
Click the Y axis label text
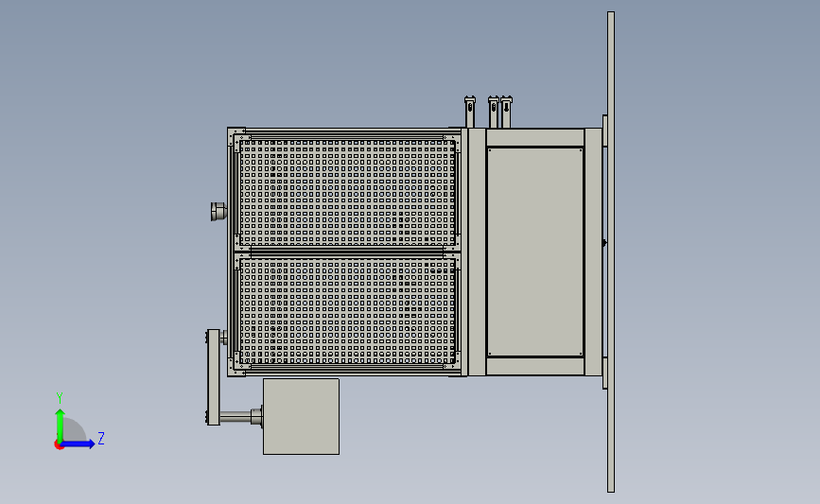click(x=60, y=398)
